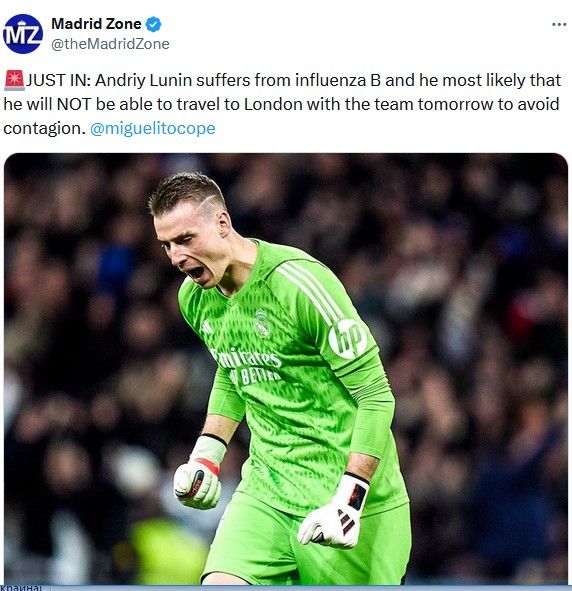Click the goalkeeper's clenched left-side glove
This screenshot has width=572, height=591.
pyautogui.click(x=198, y=476)
